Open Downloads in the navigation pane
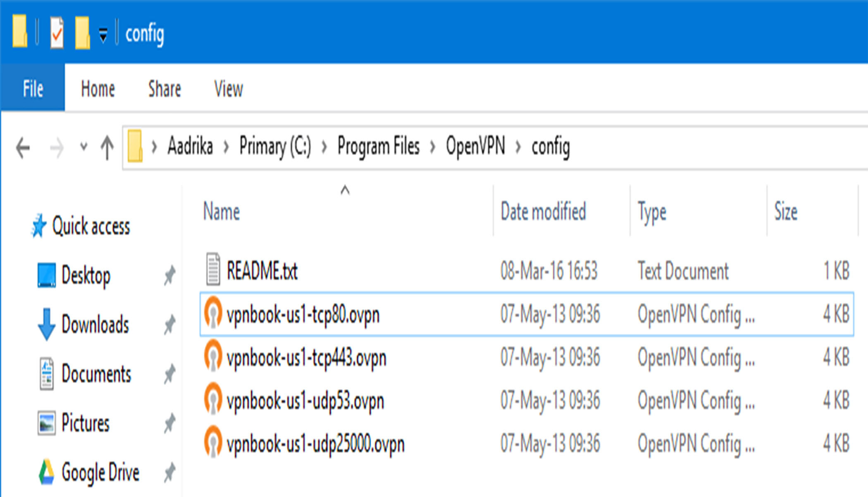 pyautogui.click(x=95, y=324)
